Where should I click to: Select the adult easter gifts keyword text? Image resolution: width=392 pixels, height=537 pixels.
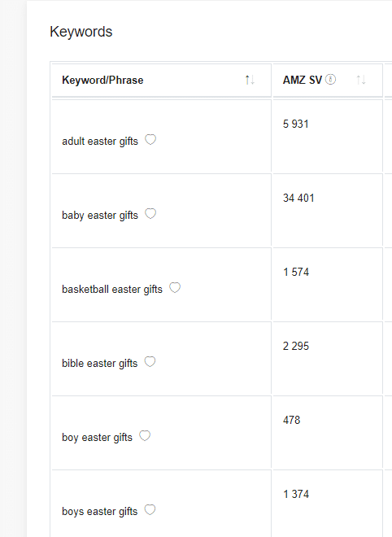[100, 142]
